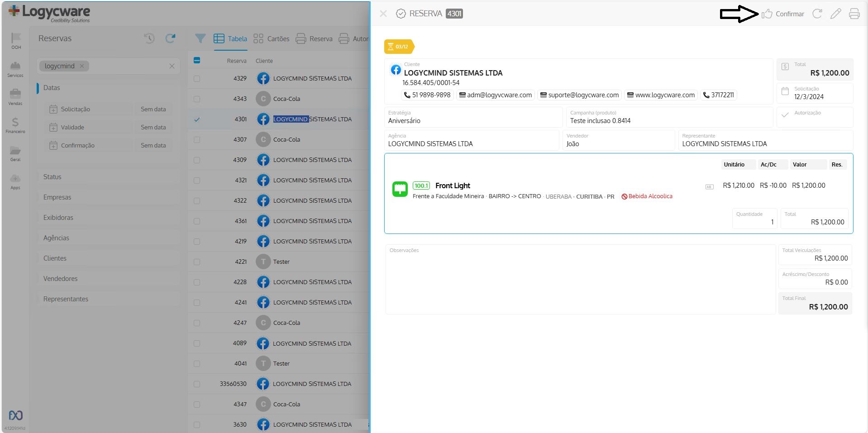This screenshot has width=868, height=433.
Task: Click the reload icon beside Reservas title
Action: coord(170,38)
